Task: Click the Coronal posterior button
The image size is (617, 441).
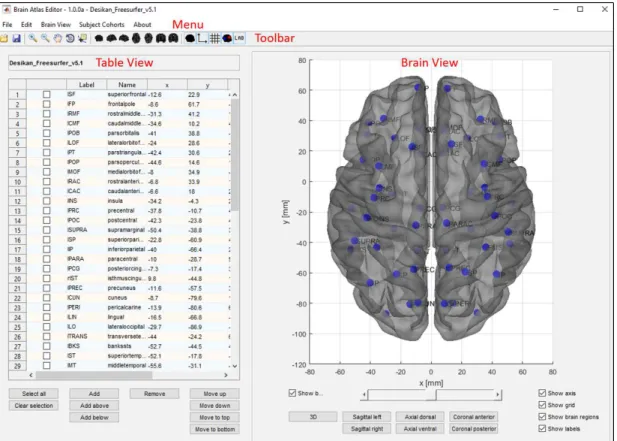Action: 474,428
